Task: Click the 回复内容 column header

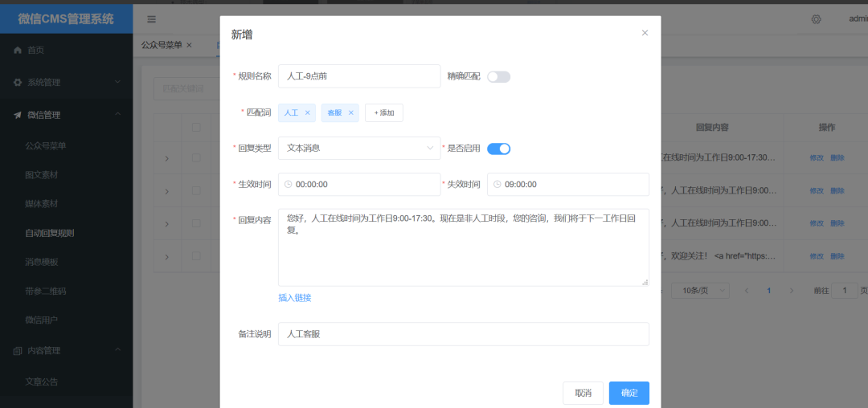Action: point(712,128)
